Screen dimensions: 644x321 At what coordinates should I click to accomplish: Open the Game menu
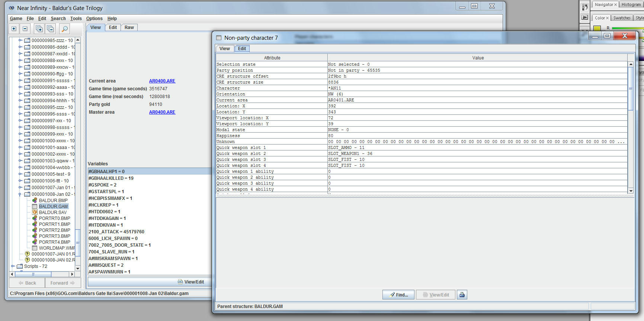click(x=16, y=19)
